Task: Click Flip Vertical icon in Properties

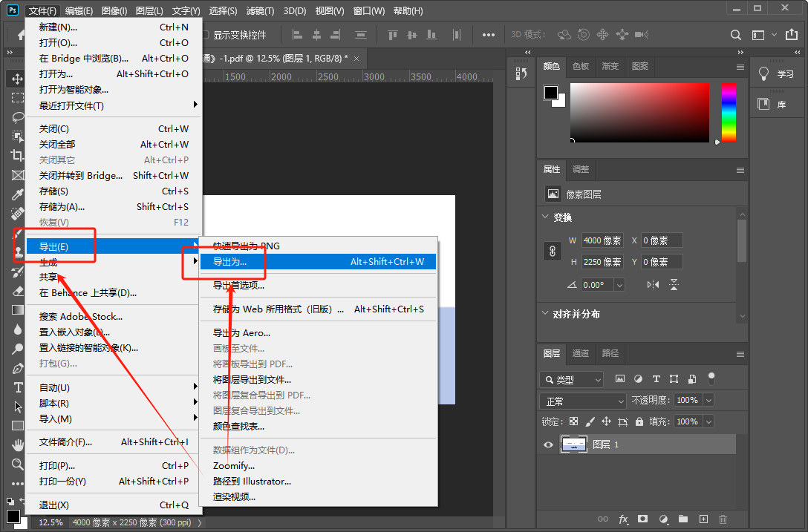Action: [x=674, y=284]
